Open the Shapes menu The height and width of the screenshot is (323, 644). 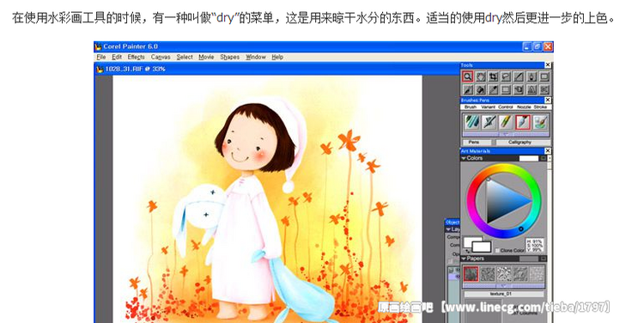coord(229,57)
